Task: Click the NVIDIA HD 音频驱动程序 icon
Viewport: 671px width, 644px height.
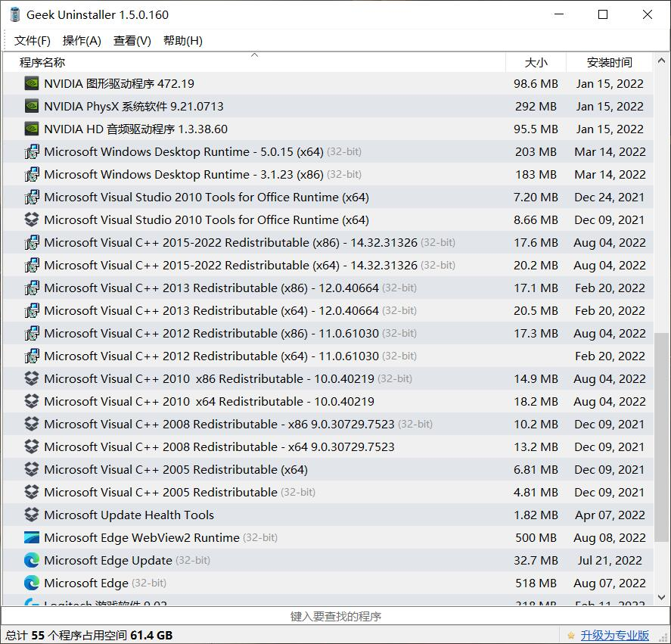Action: pyautogui.click(x=32, y=129)
